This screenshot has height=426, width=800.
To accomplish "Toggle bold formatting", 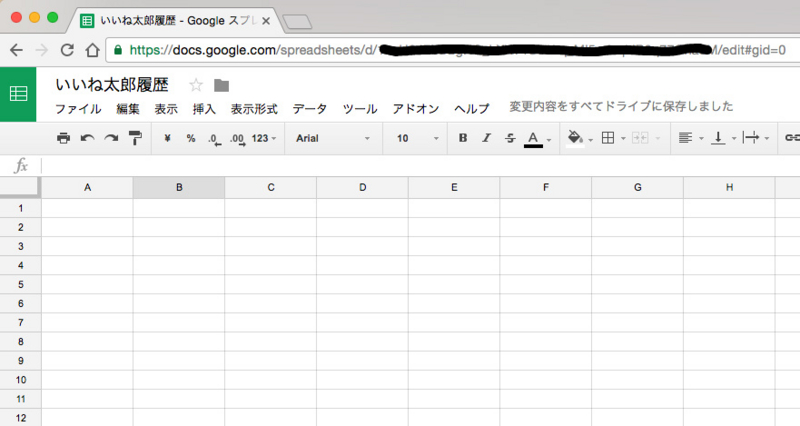I will pyautogui.click(x=463, y=138).
